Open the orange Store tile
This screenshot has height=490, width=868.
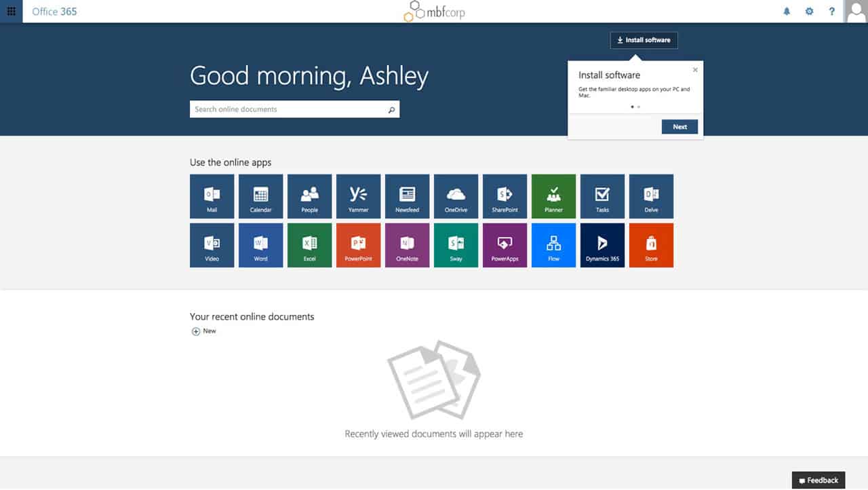[652, 245]
